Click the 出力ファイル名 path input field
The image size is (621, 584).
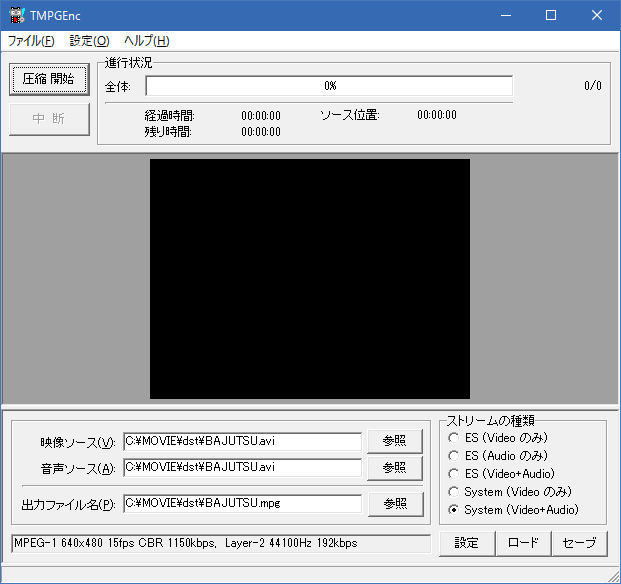tap(242, 503)
